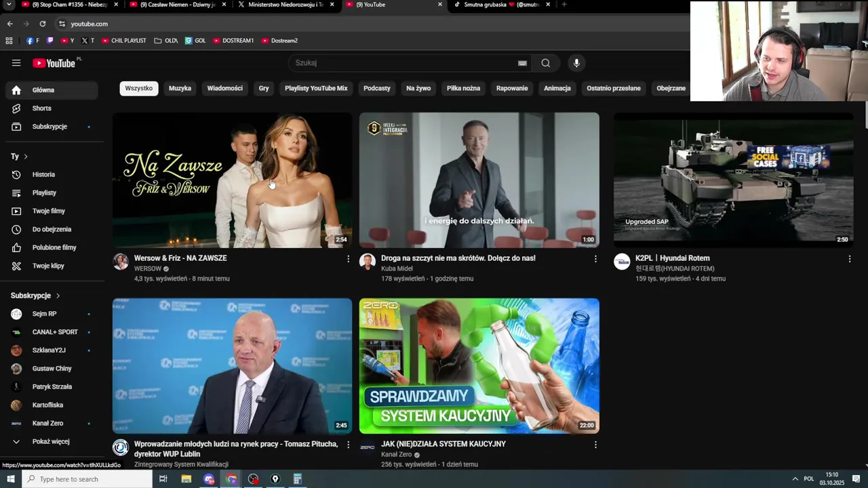Viewport: 868px width, 488px height.
Task: Select the Gry filter chip
Action: pyautogui.click(x=264, y=89)
